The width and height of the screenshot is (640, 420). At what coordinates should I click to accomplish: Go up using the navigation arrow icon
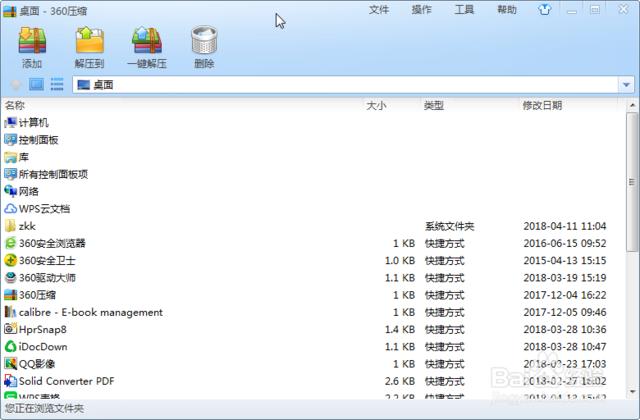pos(16,85)
